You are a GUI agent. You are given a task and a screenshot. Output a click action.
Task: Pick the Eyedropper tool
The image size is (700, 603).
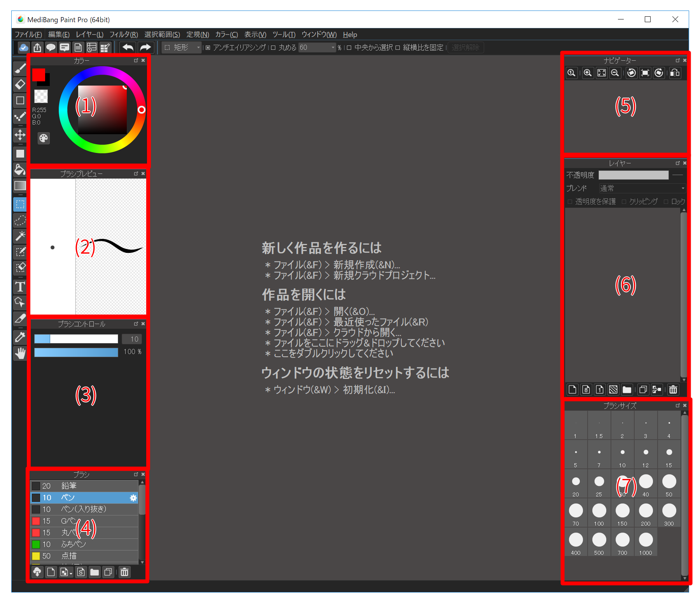pos(20,337)
